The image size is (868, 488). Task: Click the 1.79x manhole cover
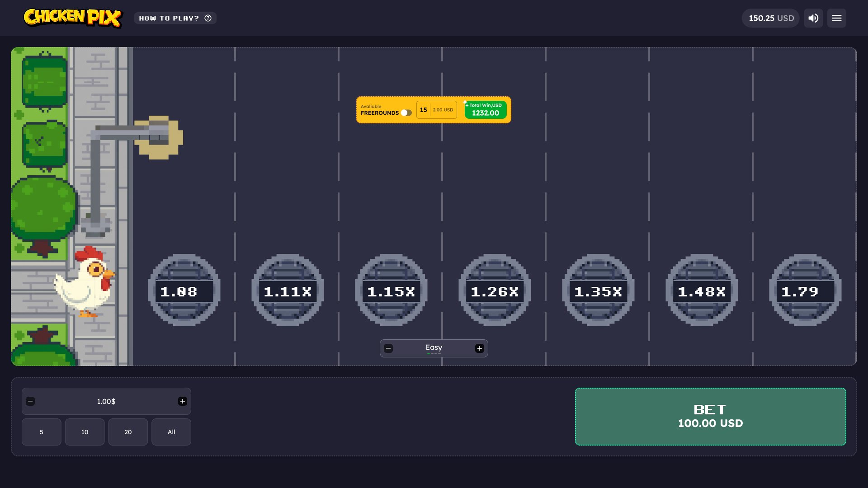[x=804, y=291]
